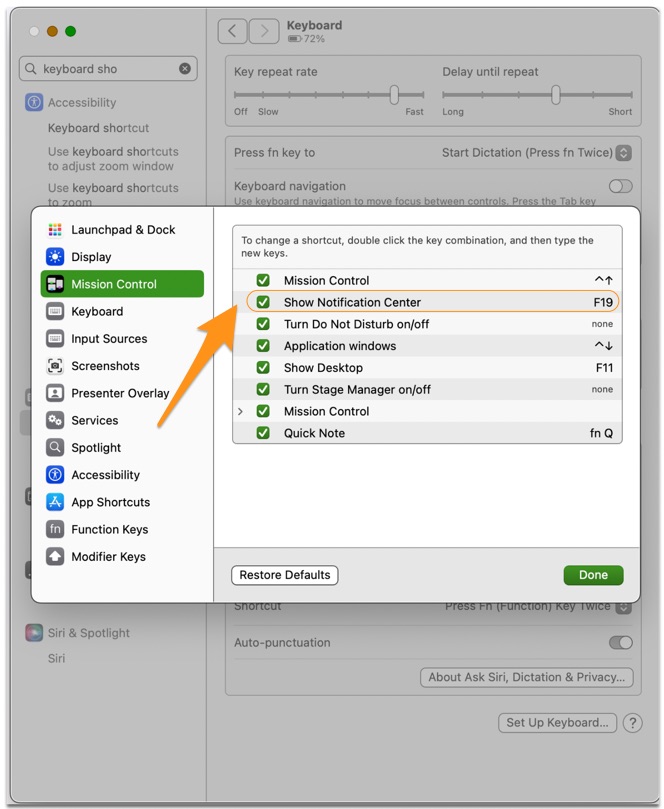
Task: Select F11 shortcut for Show Desktop
Action: 604,368
